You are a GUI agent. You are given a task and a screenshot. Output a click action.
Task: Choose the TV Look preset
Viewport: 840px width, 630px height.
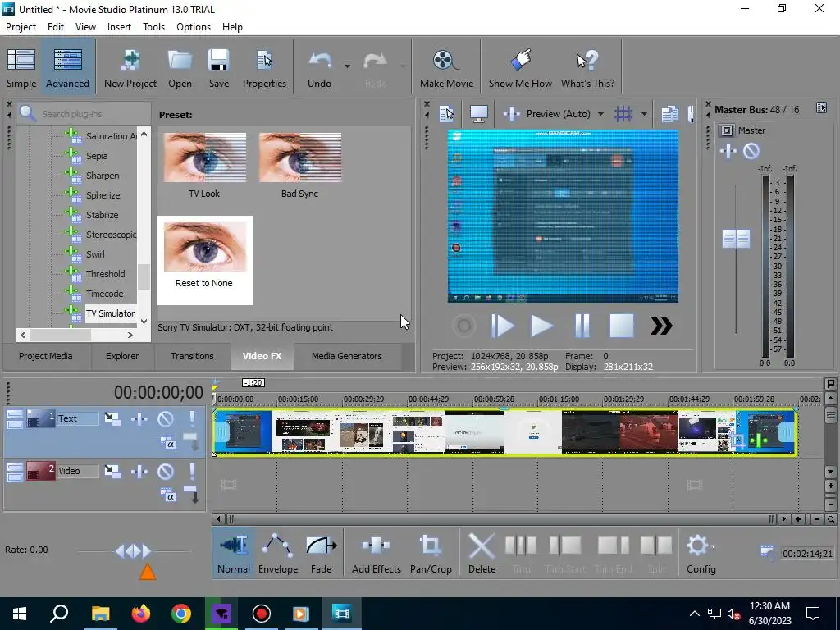[204, 166]
